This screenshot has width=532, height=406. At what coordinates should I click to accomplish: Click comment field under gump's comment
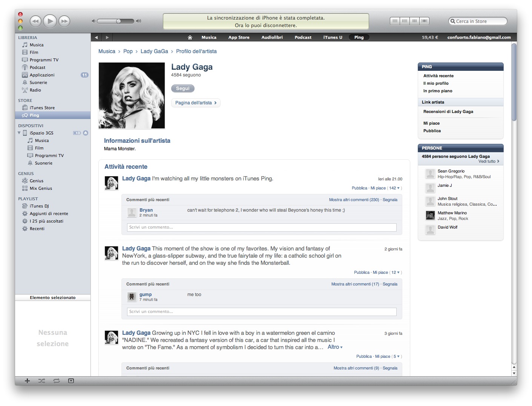tap(262, 311)
